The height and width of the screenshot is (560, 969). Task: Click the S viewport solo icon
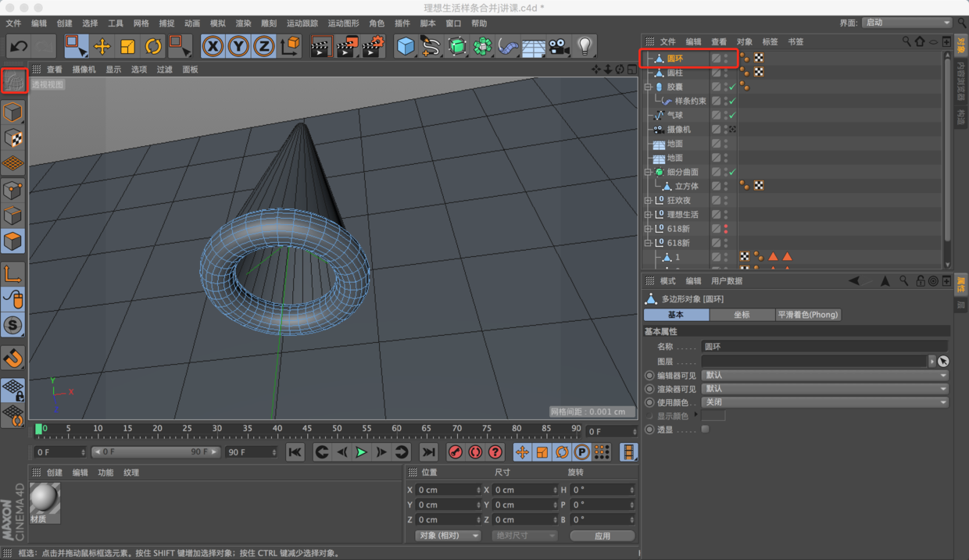pos(13,325)
